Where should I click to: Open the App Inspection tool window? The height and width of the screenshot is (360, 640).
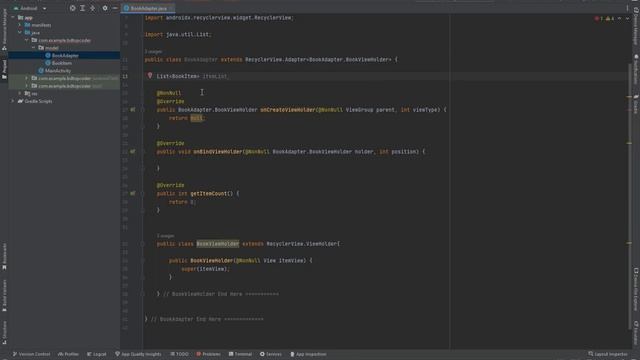(308, 354)
